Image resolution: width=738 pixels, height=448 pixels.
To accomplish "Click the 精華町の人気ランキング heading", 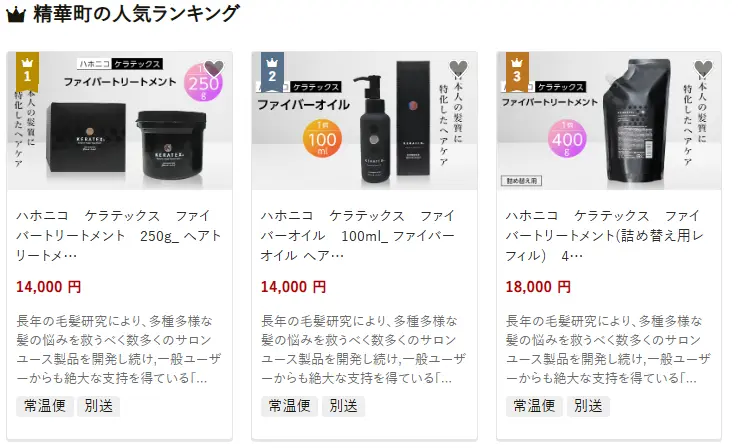I will (136, 14).
